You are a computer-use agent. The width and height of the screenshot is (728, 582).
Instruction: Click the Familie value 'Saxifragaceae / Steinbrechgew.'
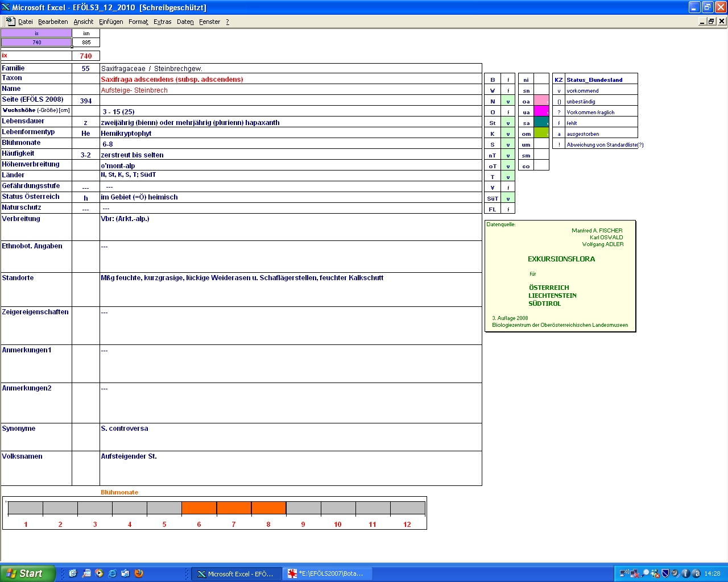point(151,68)
